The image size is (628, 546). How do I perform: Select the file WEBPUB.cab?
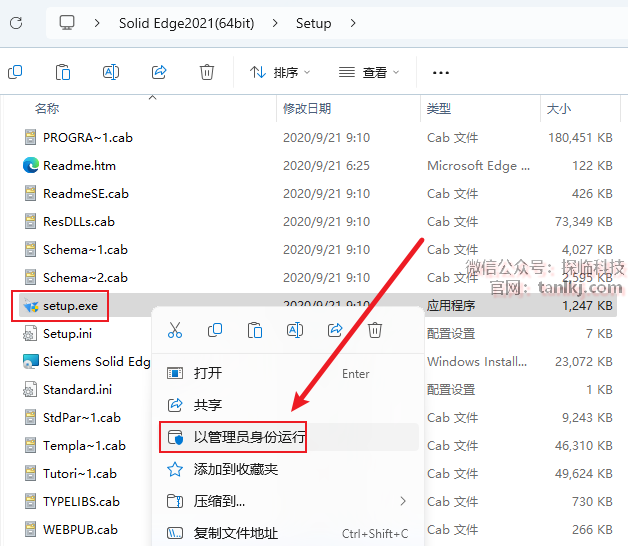point(80,530)
